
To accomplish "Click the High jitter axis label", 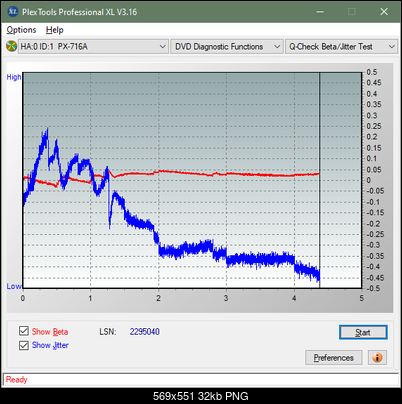I will click(14, 77).
